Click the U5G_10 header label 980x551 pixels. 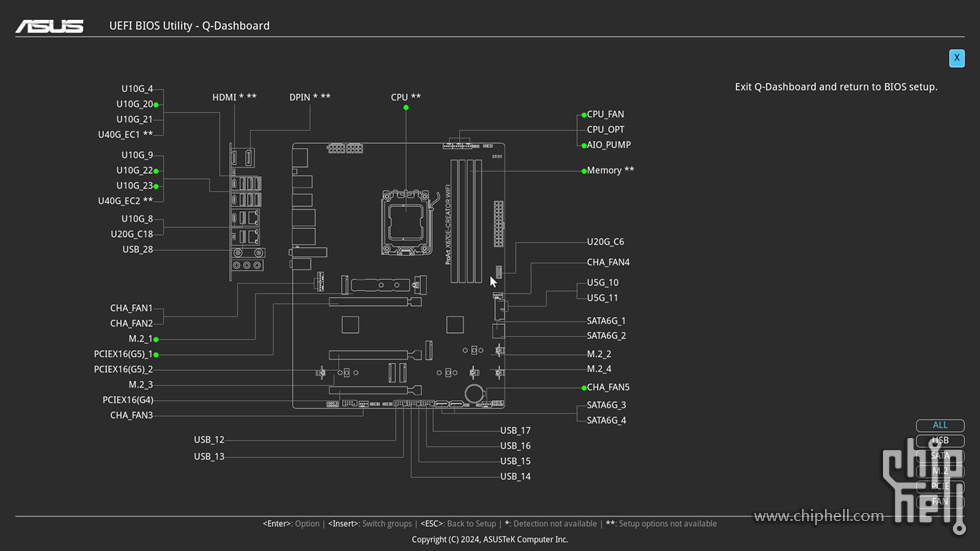(x=602, y=283)
